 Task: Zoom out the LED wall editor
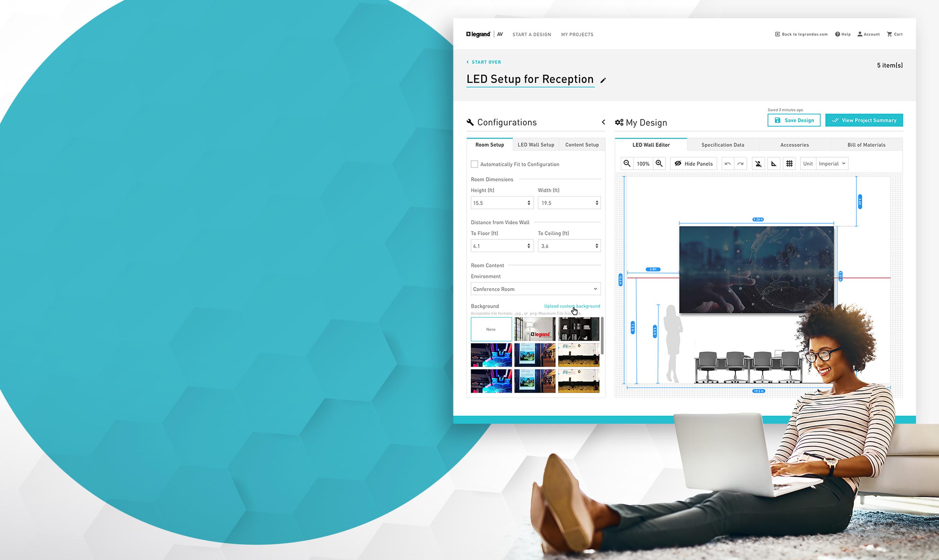627,163
